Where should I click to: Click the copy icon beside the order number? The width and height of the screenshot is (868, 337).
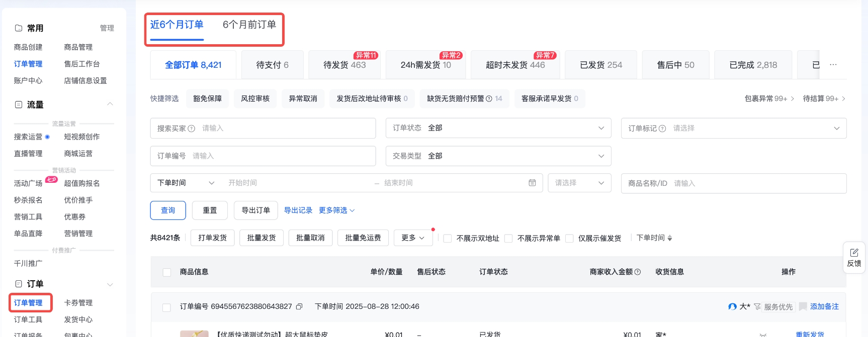pos(299,306)
